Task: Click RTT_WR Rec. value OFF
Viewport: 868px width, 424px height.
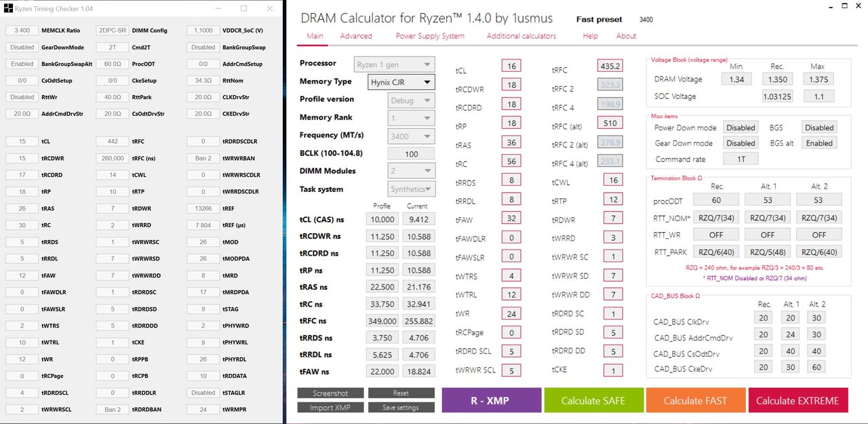Action: [x=716, y=235]
